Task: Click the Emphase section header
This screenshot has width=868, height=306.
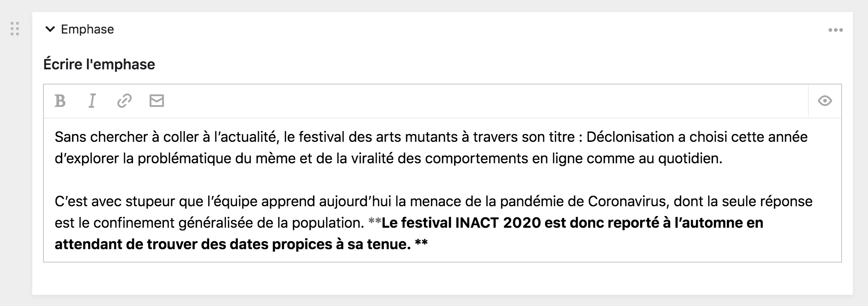Action: pyautogui.click(x=86, y=30)
